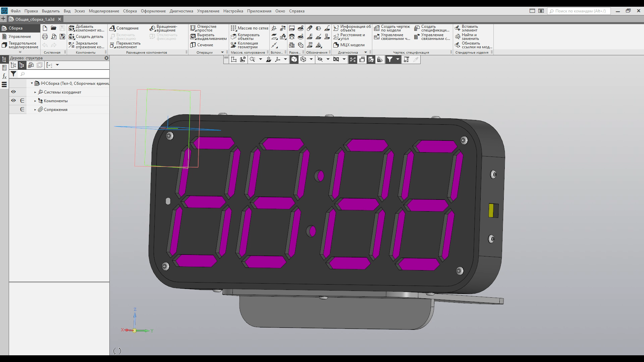Toggle visibility eye for Системы координат
Image resolution: width=644 pixels, height=362 pixels.
13,92
